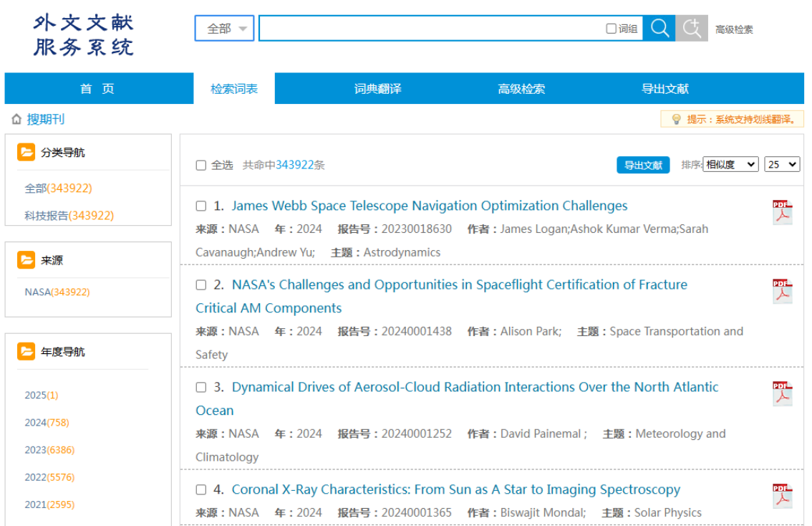The image size is (812, 526).
Task: Click the gray advanced search magnifier icon
Action: click(692, 29)
